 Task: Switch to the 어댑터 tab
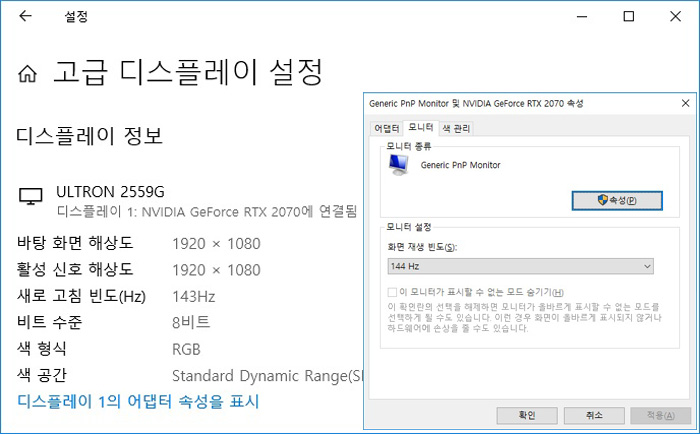pos(387,129)
